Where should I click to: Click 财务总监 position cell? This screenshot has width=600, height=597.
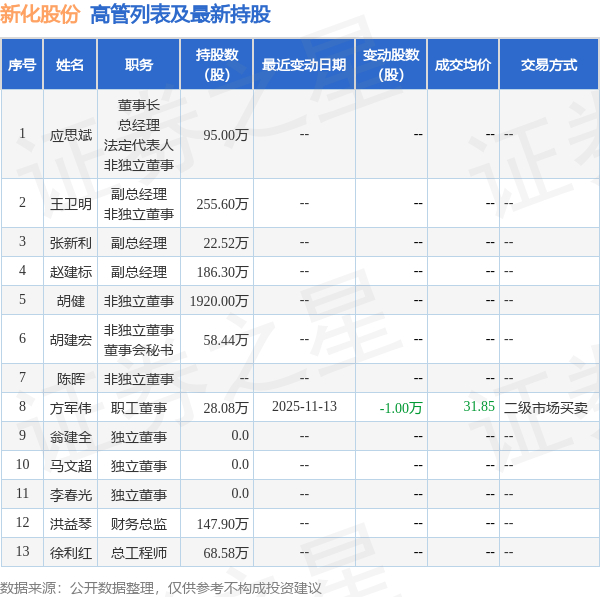139,524
